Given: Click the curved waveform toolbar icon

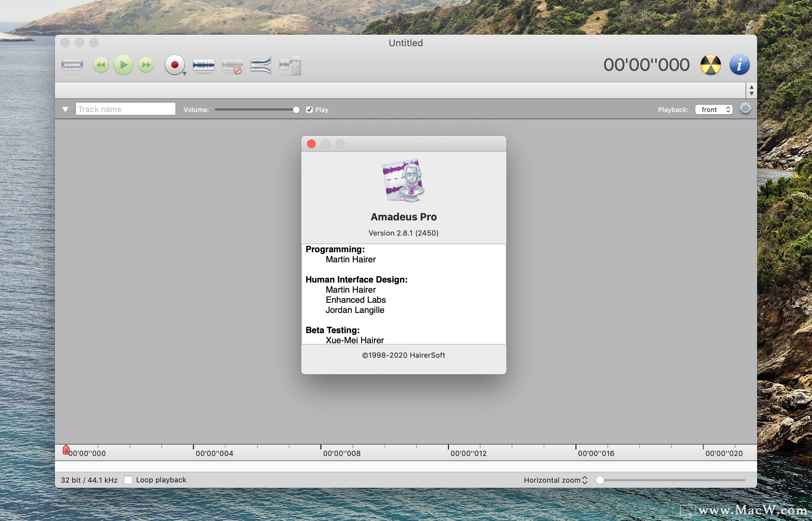Looking at the screenshot, I should [261, 65].
